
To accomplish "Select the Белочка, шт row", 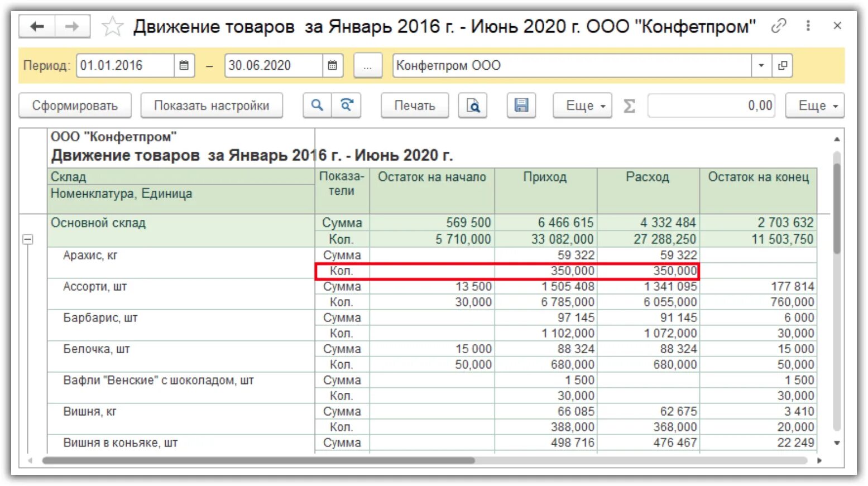I will click(181, 357).
